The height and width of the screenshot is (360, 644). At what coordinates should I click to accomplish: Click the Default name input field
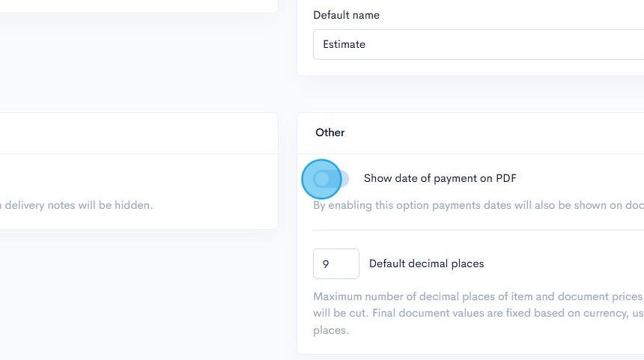479,44
